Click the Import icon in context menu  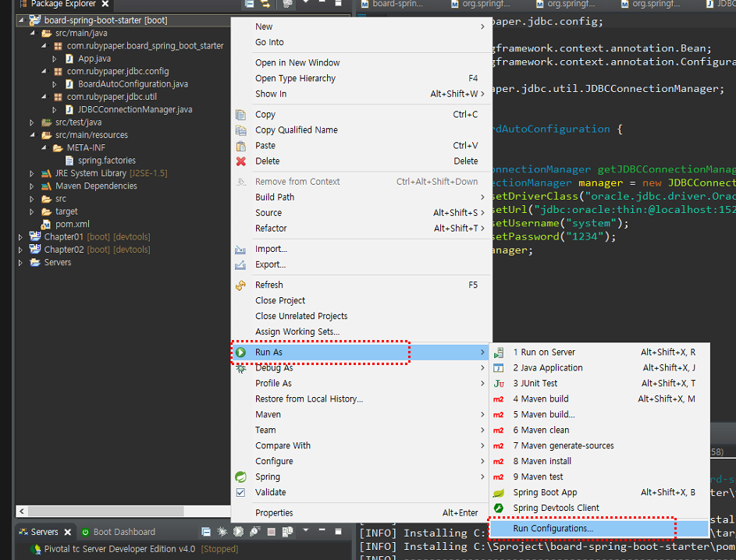point(240,249)
